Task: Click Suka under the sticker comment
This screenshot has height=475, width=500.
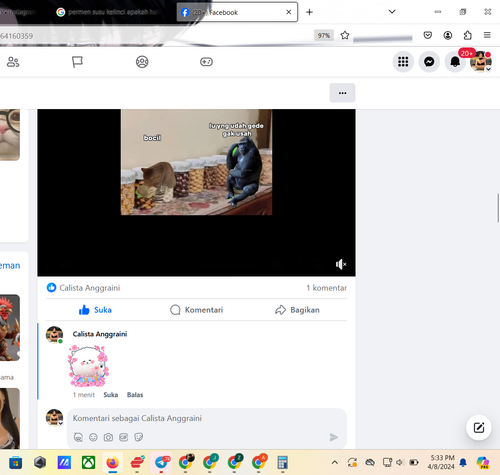Action: tap(111, 395)
